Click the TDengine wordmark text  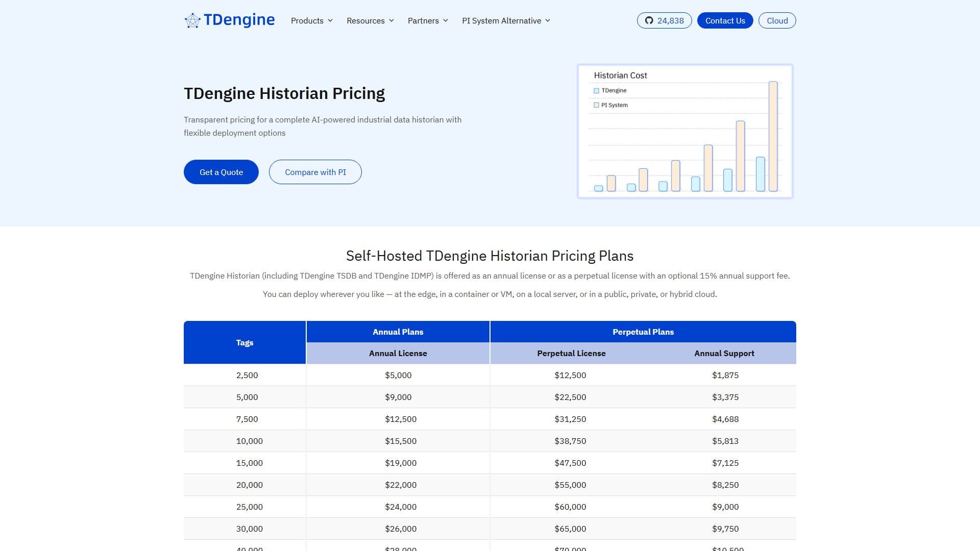click(239, 20)
